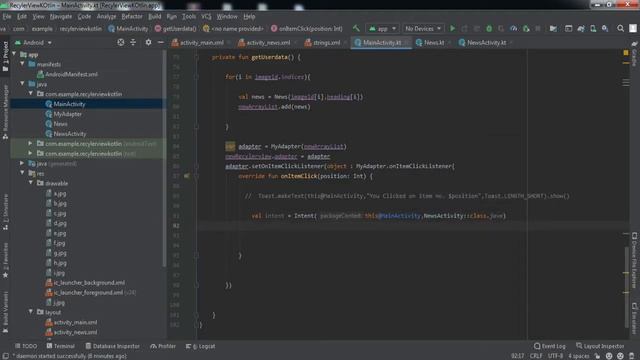Click the Debug app bug icon

[489, 29]
